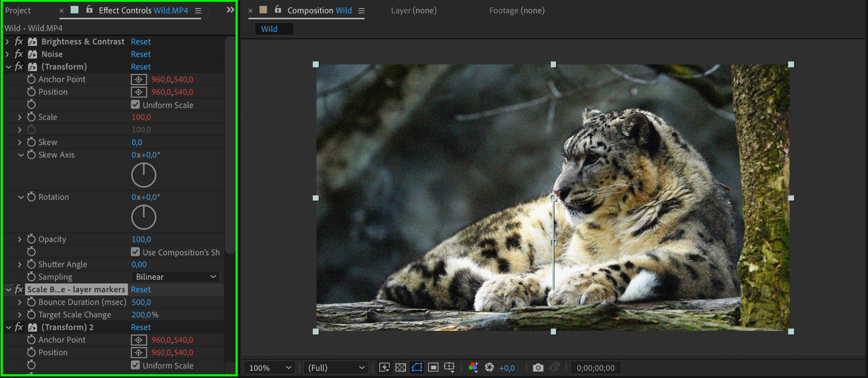
Task: Click the Rotation stopwatch icon
Action: pyautogui.click(x=31, y=197)
